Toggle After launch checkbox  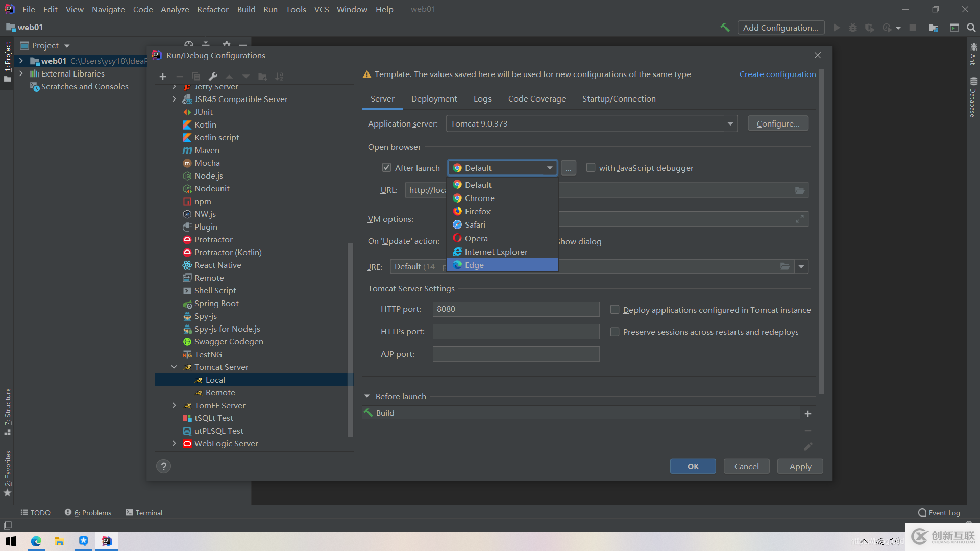tap(386, 167)
